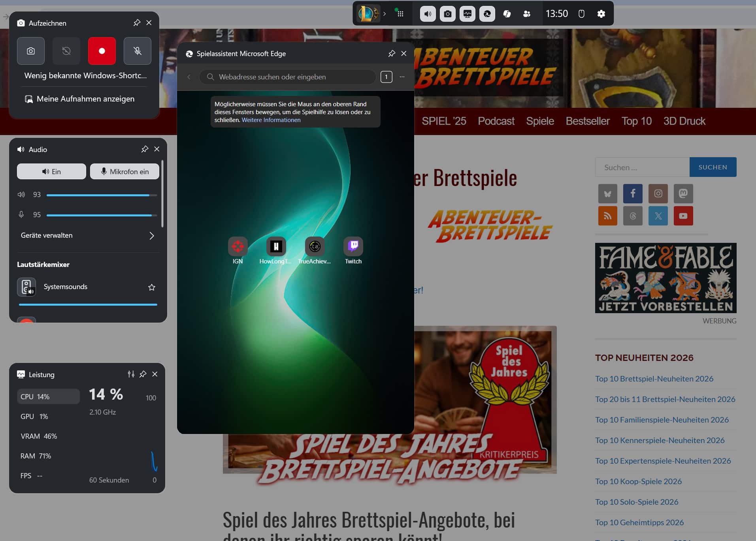The width and height of the screenshot is (756, 541).
Task: Select the RAM performance tab
Action: pyautogui.click(x=36, y=456)
